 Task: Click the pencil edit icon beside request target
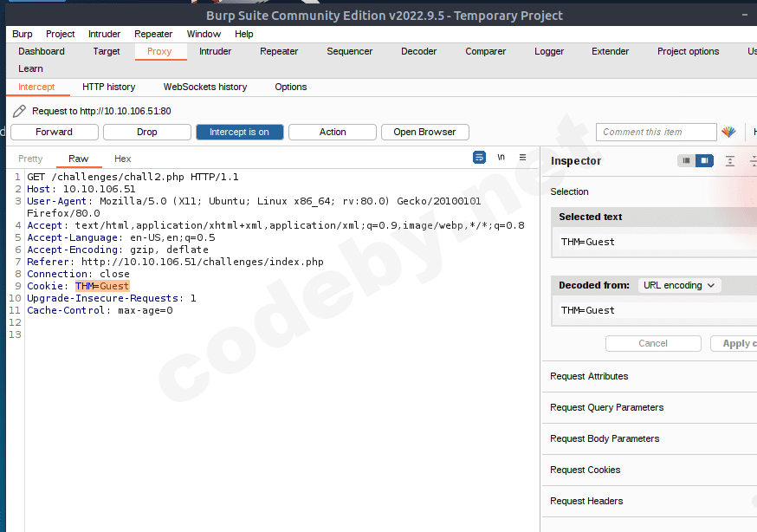pos(19,111)
